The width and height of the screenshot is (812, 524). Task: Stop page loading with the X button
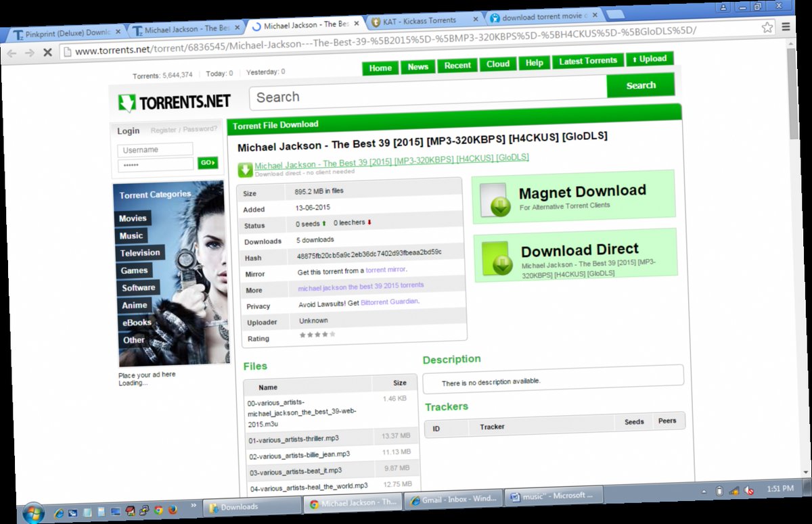coord(47,51)
